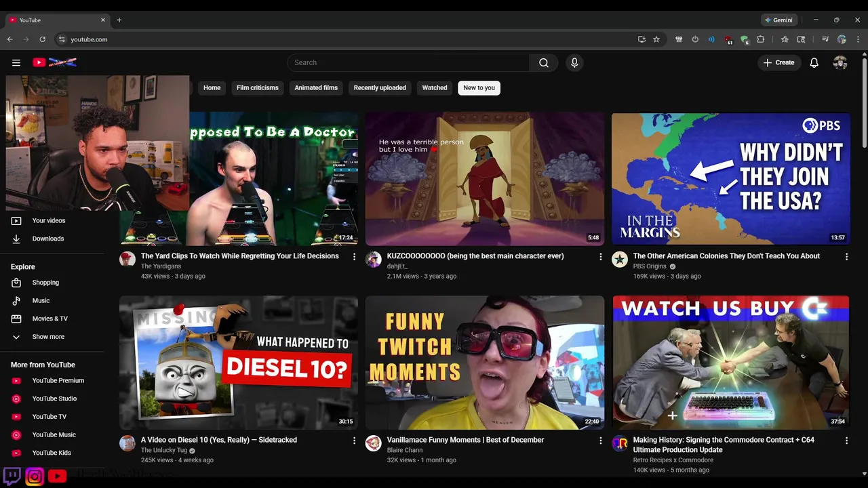Start voice search with the microphone icon
Viewport: 868px width, 488px height.
point(574,62)
